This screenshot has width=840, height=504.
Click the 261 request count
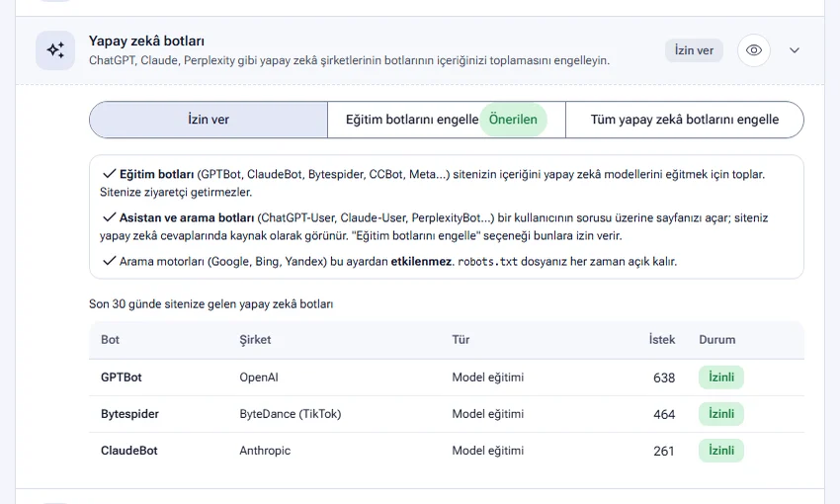pyautogui.click(x=664, y=451)
